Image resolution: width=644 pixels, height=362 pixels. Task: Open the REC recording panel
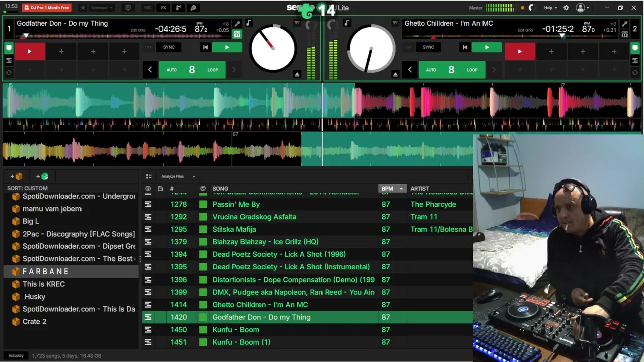point(148,8)
